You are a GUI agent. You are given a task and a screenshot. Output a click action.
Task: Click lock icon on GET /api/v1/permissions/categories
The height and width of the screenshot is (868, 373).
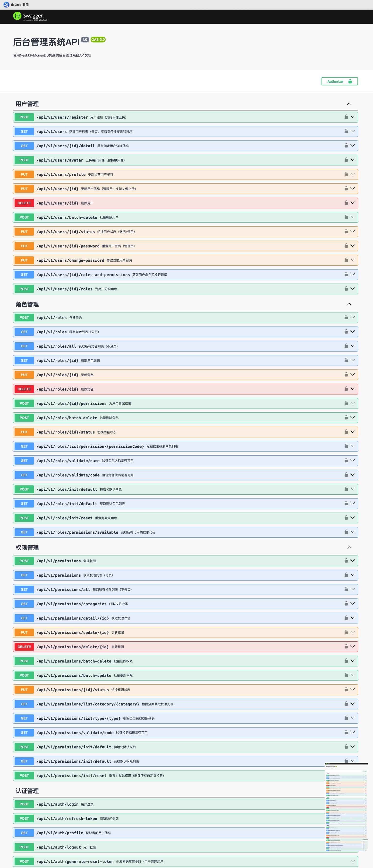pos(346,604)
